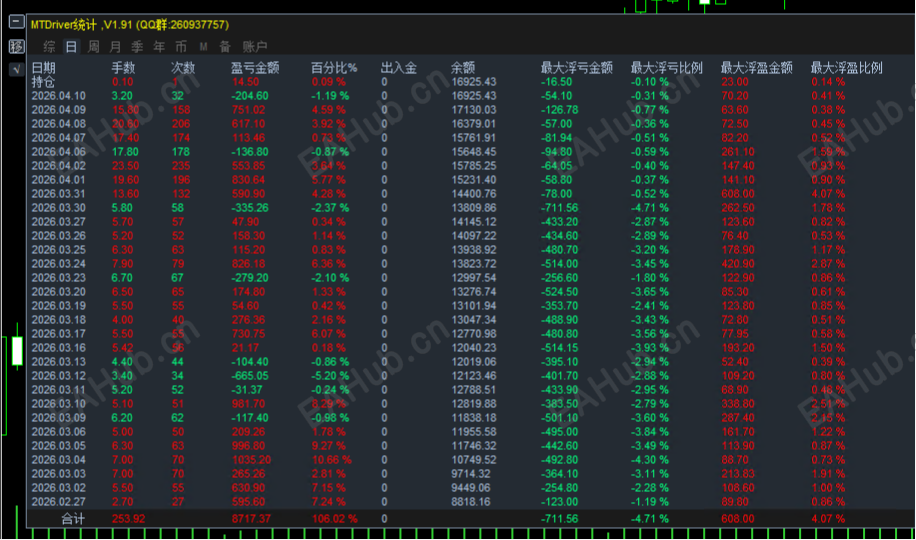The width and height of the screenshot is (916, 540).
Task: Click the 移 move-panel button
Action: 17,46
